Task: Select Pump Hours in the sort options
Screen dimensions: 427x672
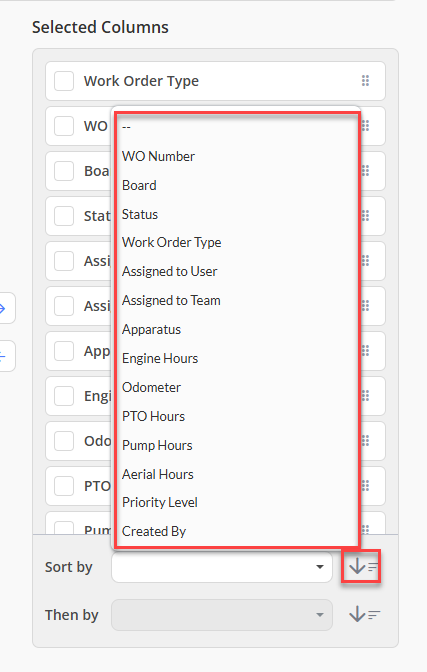Action: tap(157, 445)
